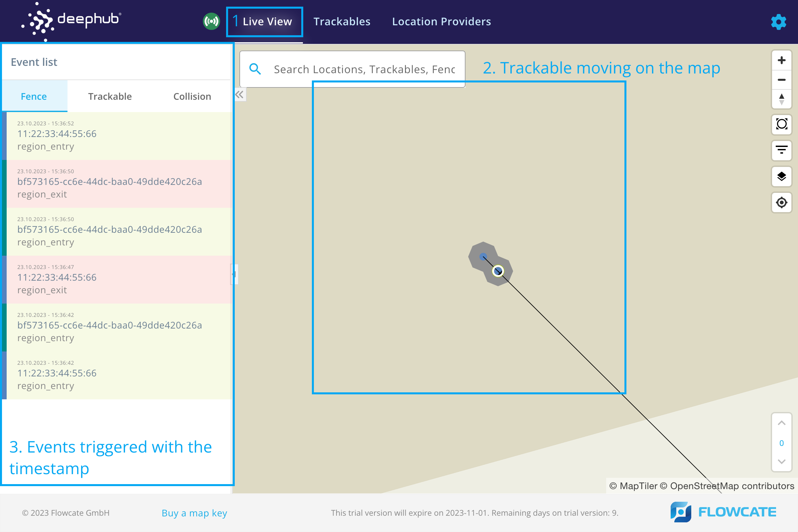
Task: Select the Collision event tab
Action: coord(192,96)
